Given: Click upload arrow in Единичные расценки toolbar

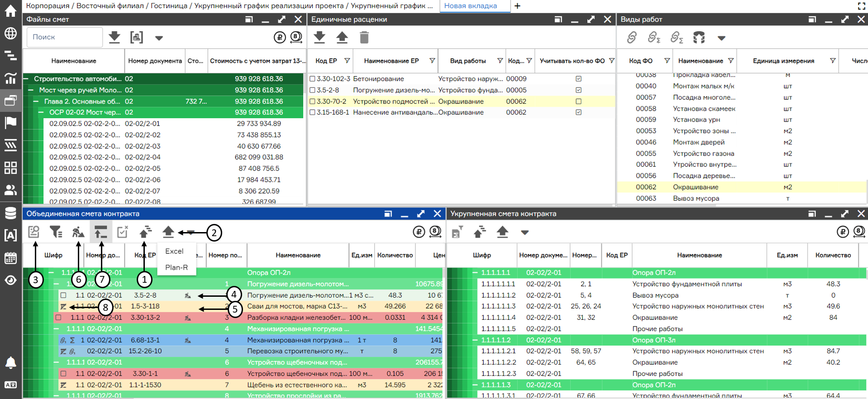Looking at the screenshot, I should [342, 37].
